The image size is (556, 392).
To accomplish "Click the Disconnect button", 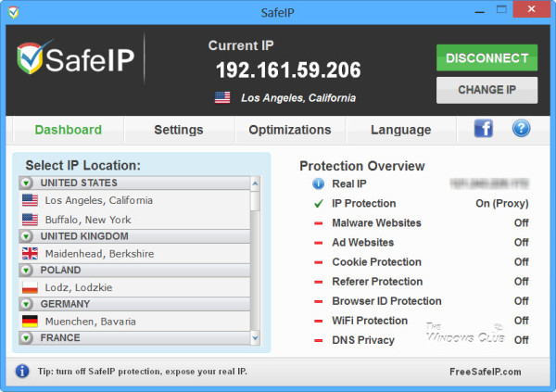I will pos(486,57).
